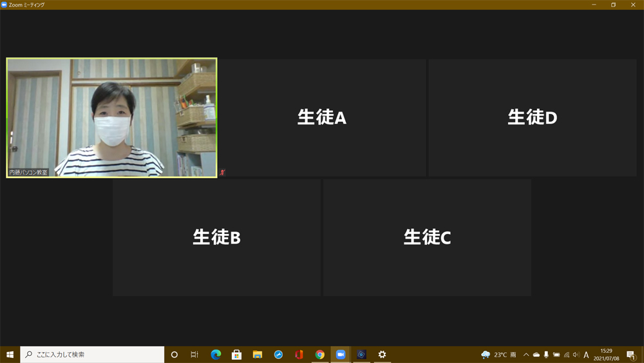Open the dark blue photo app on taskbar
Image resolution: width=644 pixels, height=363 pixels.
pyautogui.click(x=361, y=355)
